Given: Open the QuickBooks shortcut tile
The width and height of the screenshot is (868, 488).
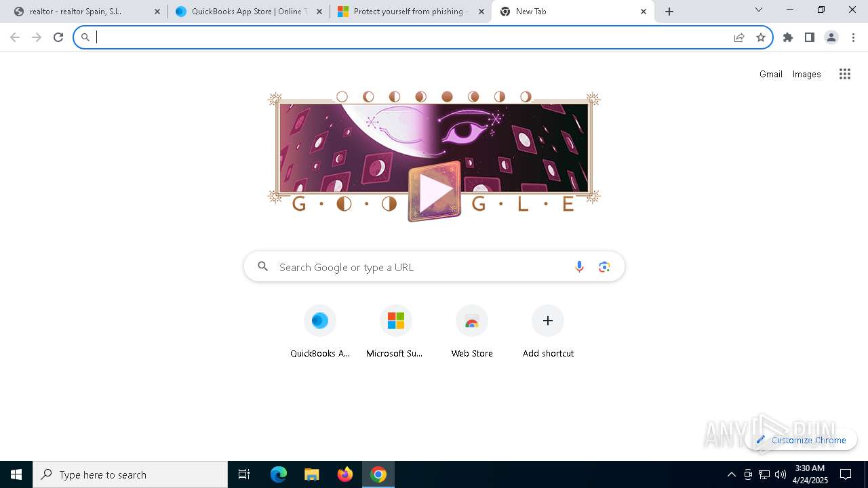Looking at the screenshot, I should point(320,332).
